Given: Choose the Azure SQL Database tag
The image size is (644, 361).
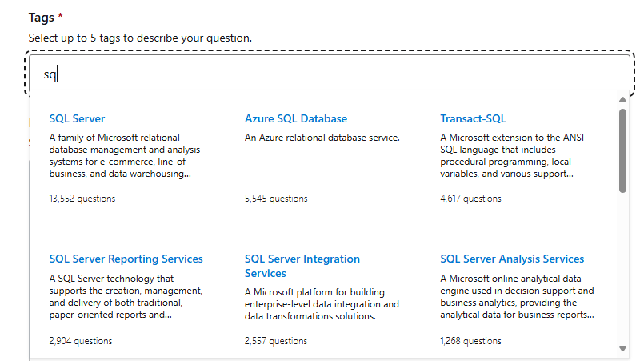Looking at the screenshot, I should [x=296, y=118].
